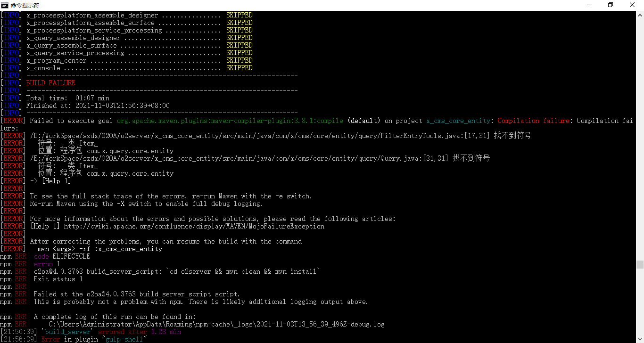Viewport: 644px width, 343px height.
Task: Minimize the Command Prompt window
Action: (x=589, y=5)
